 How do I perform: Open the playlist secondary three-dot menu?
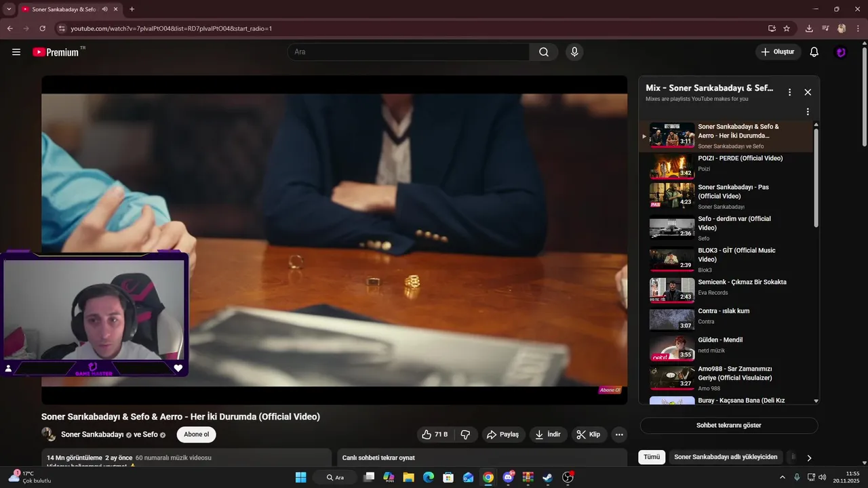[x=808, y=112]
